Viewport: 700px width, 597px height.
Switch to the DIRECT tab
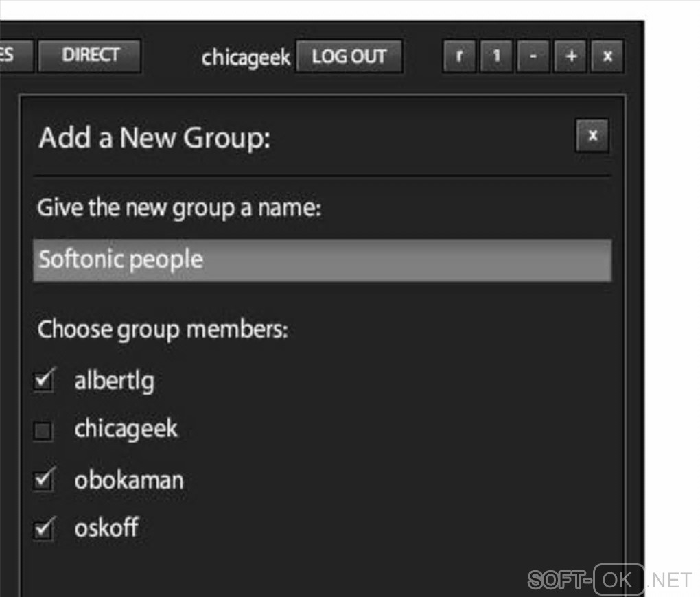click(90, 56)
